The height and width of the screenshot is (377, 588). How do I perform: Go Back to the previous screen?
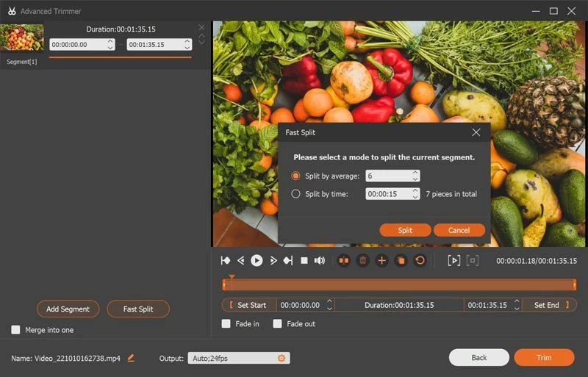pyautogui.click(x=479, y=357)
